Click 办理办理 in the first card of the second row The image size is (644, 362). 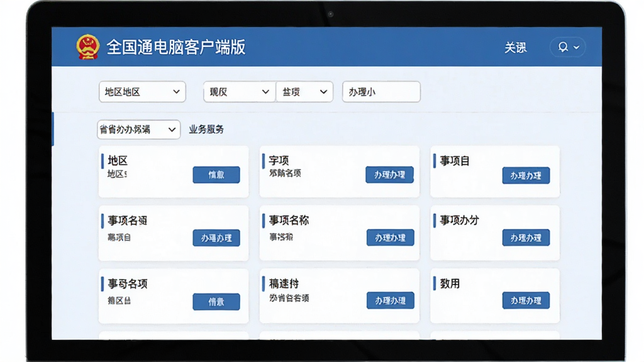216,238
